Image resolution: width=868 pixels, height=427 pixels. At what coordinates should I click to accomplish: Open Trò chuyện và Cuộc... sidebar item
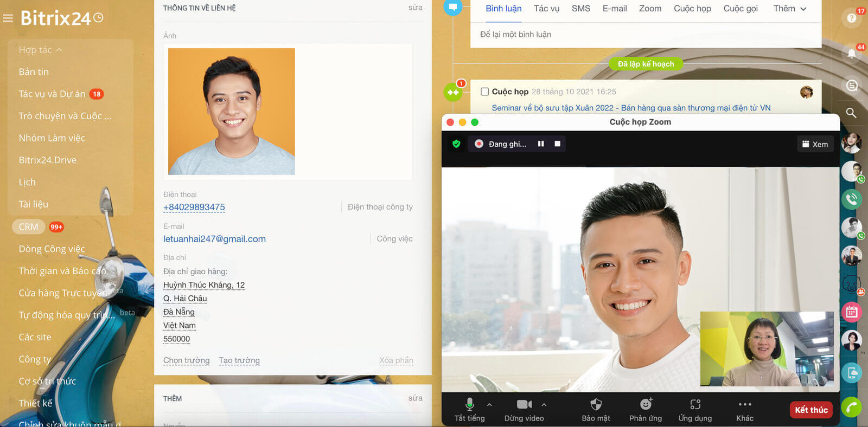click(x=65, y=116)
